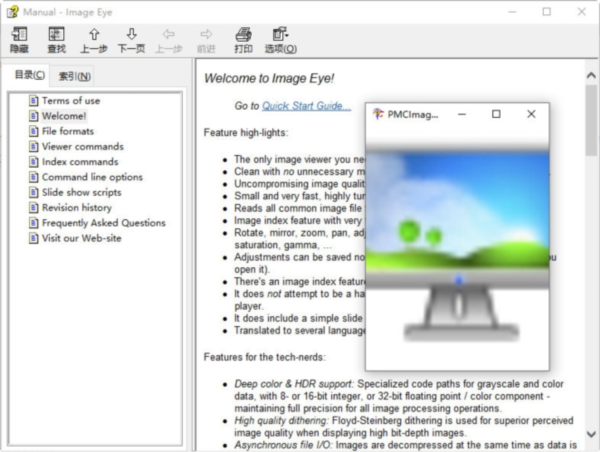Viewport: 600px width, 452px height.
Task: Click the page icon beside Visit our Web-site
Action: (34, 238)
